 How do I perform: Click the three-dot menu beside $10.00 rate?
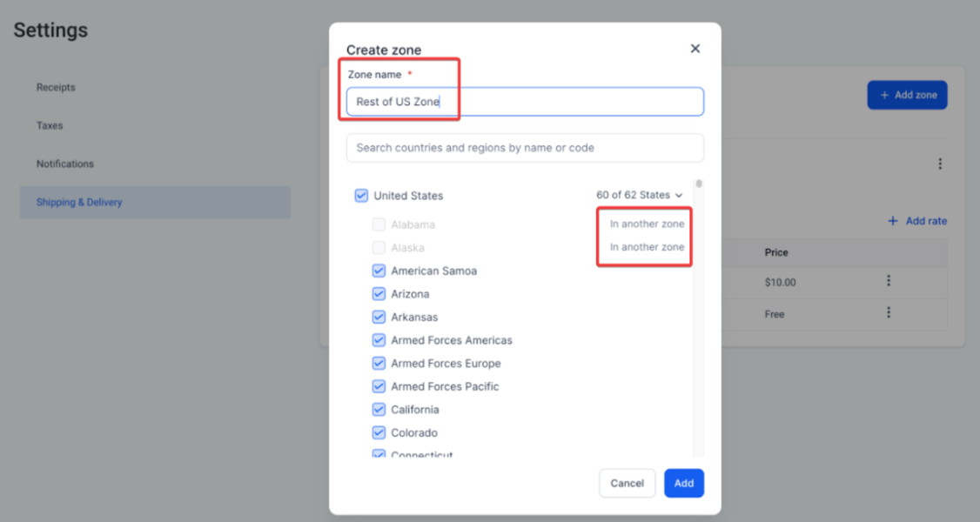(889, 281)
